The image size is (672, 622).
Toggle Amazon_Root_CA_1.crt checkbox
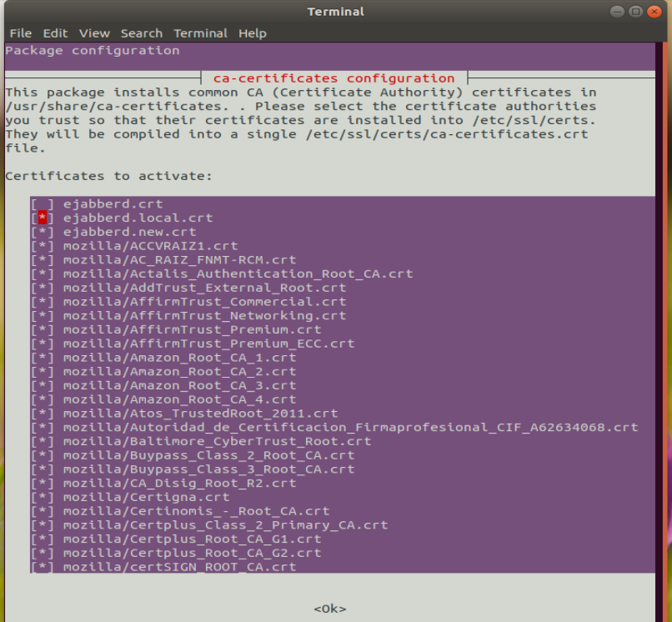coord(43,358)
